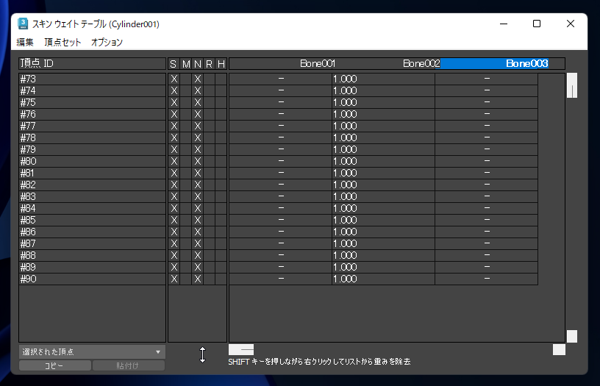Click the コピー button
Screen dimensions: 600x386
point(55,366)
